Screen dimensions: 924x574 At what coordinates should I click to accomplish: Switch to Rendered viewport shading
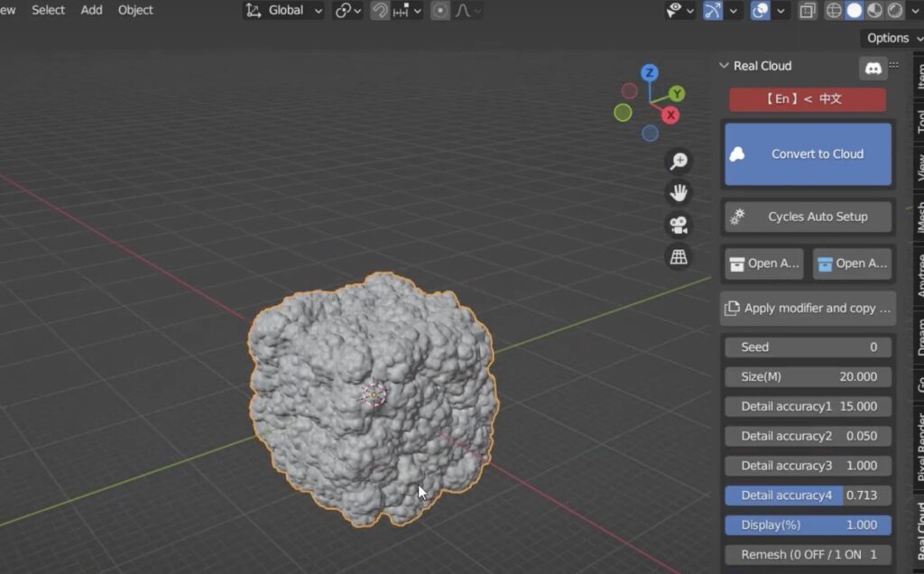tap(895, 11)
